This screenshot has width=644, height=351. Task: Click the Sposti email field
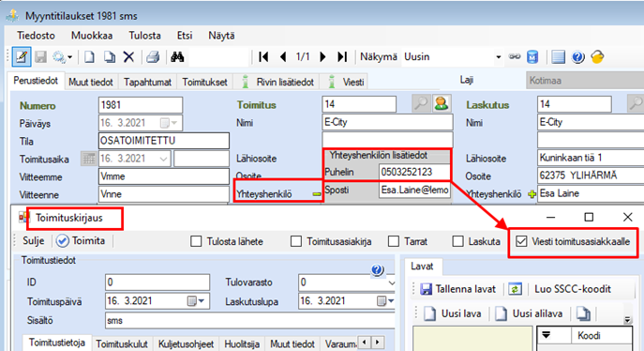coord(414,191)
